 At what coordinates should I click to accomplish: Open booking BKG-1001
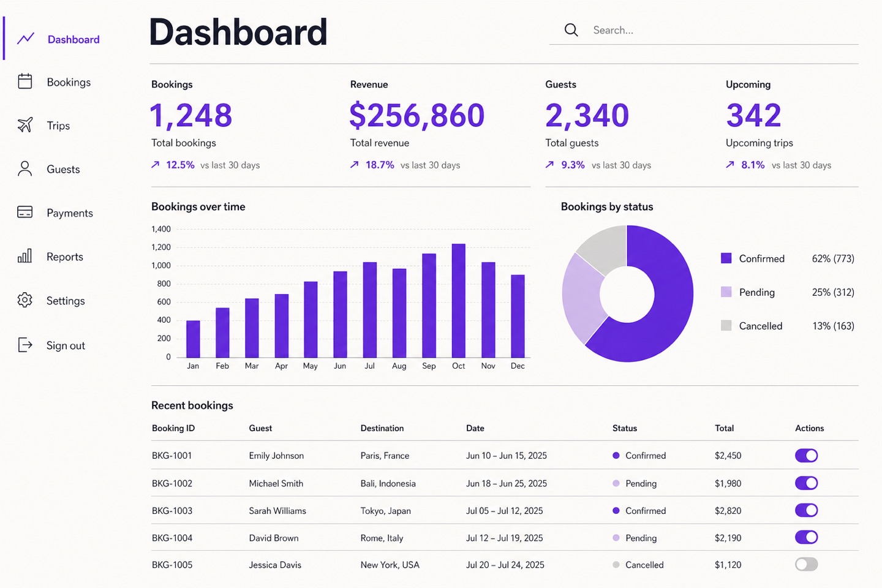(172, 456)
